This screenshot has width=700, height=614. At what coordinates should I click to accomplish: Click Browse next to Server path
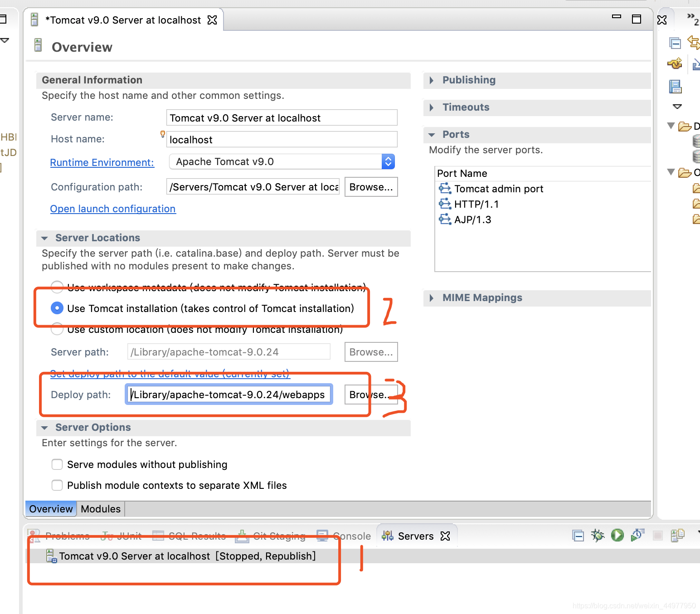tap(371, 352)
